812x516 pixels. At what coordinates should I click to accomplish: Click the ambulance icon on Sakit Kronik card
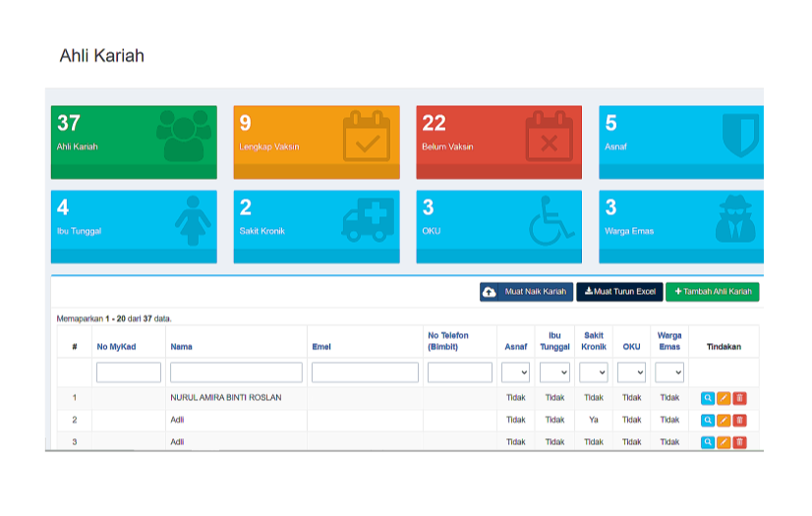coord(368,220)
